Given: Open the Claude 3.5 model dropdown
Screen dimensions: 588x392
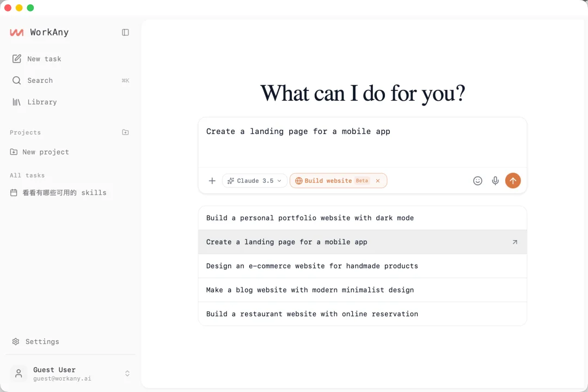Looking at the screenshot, I should point(254,181).
